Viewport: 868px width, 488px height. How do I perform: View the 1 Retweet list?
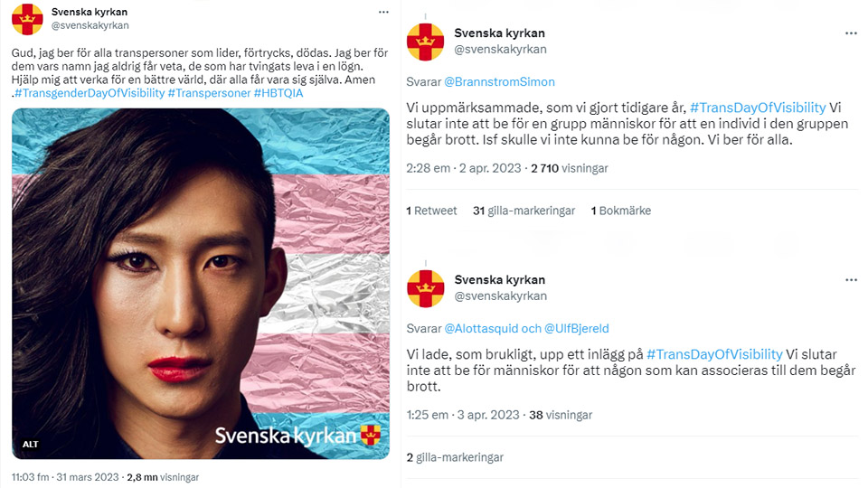(431, 211)
